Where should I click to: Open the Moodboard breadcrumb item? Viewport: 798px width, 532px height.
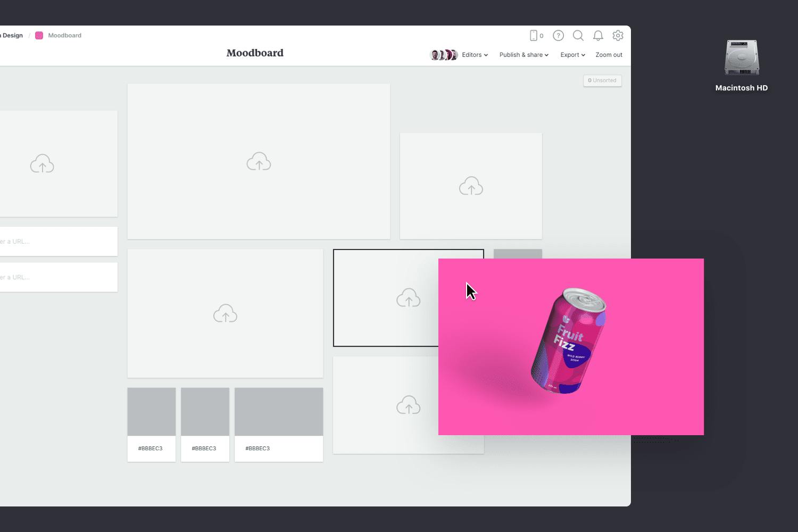64,35
